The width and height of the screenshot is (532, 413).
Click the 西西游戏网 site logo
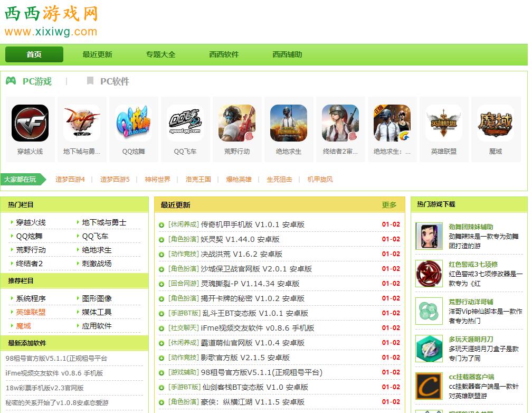pyautogui.click(x=51, y=21)
